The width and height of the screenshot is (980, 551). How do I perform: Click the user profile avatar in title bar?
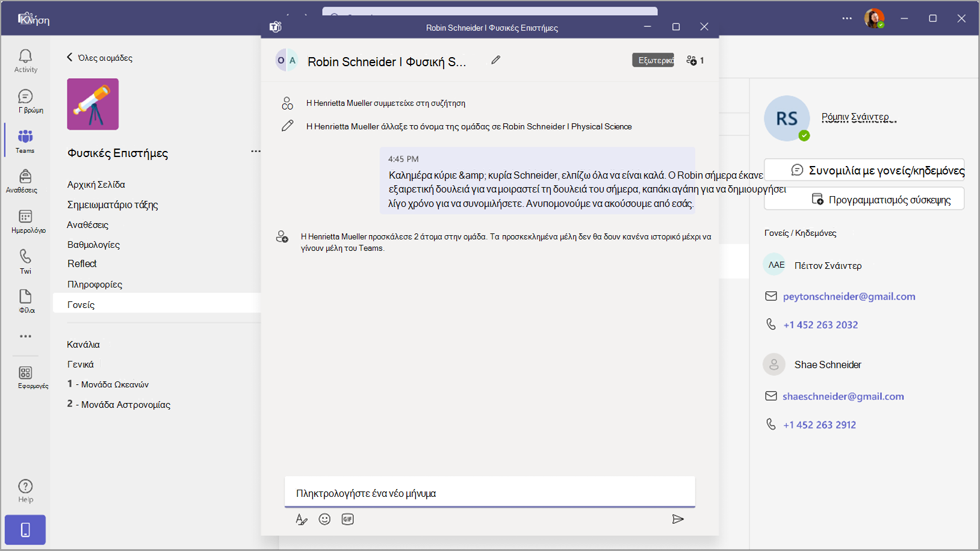(x=874, y=19)
